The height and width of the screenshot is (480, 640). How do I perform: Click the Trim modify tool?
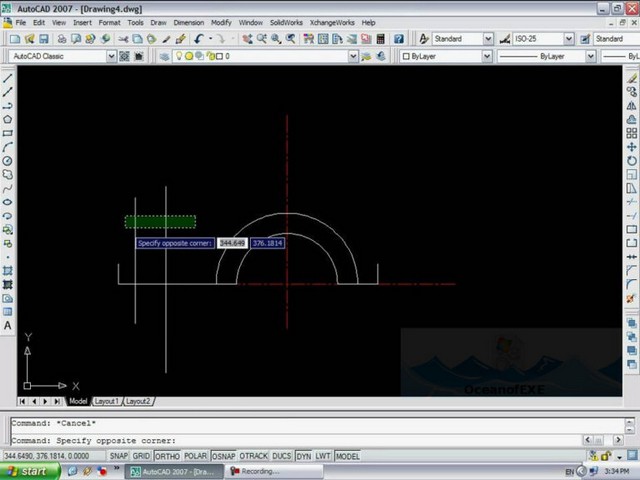tap(631, 202)
